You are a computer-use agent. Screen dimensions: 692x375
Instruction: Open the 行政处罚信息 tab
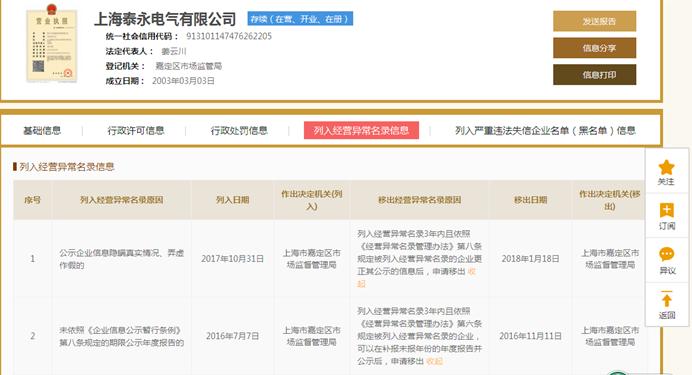pos(239,131)
